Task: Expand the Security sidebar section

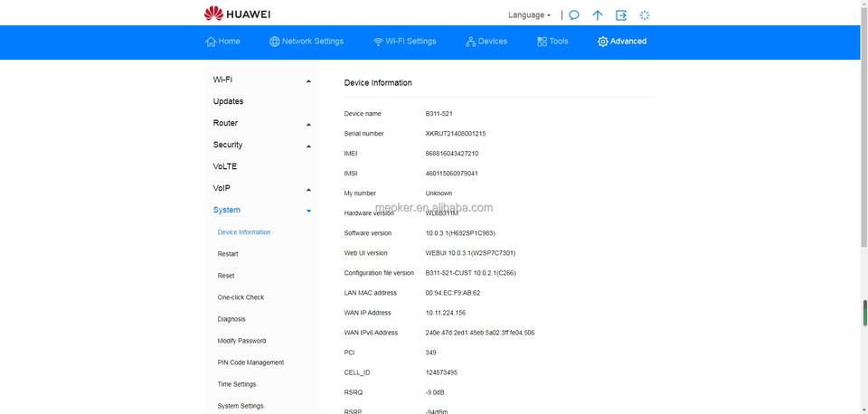Action: tap(261, 146)
